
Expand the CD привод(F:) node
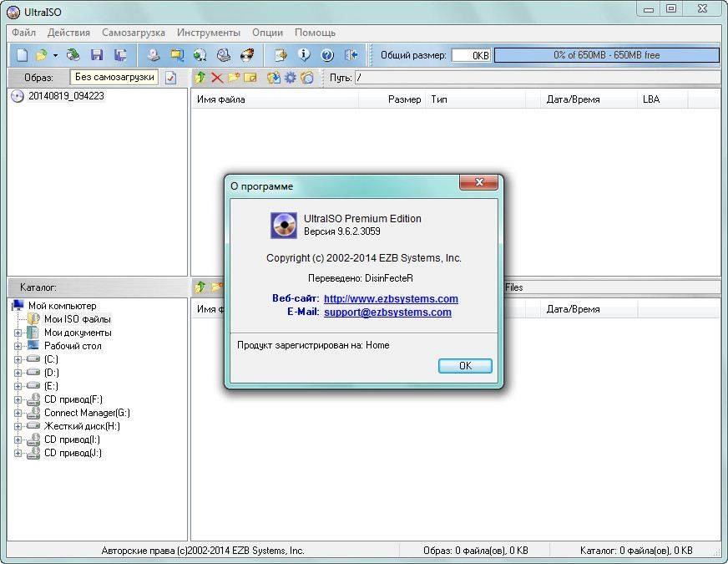pyautogui.click(x=18, y=399)
